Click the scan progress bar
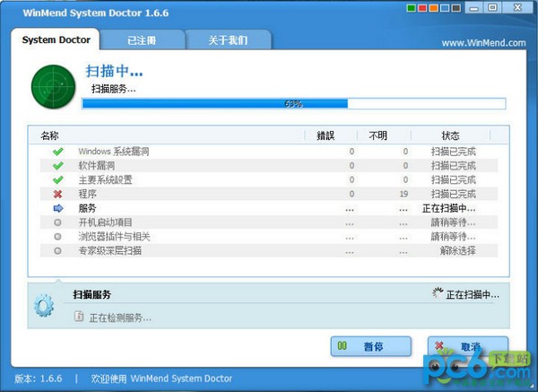The height and width of the screenshot is (392, 538). tap(294, 104)
